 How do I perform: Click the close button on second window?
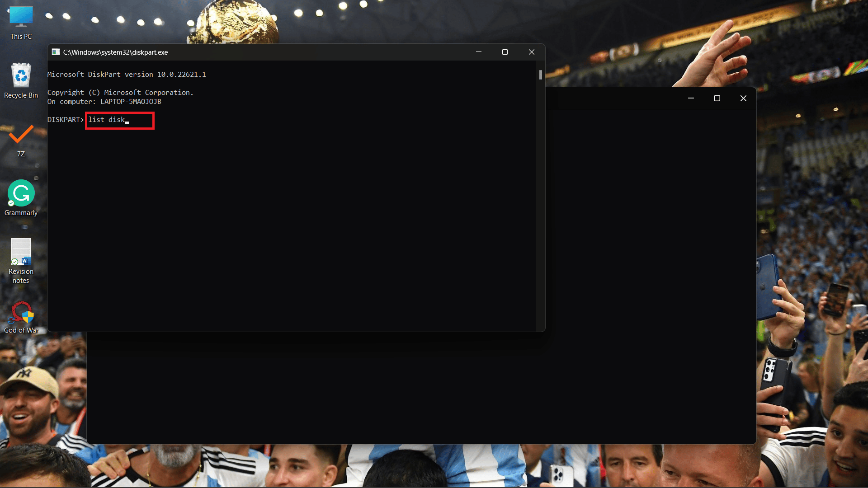click(743, 99)
